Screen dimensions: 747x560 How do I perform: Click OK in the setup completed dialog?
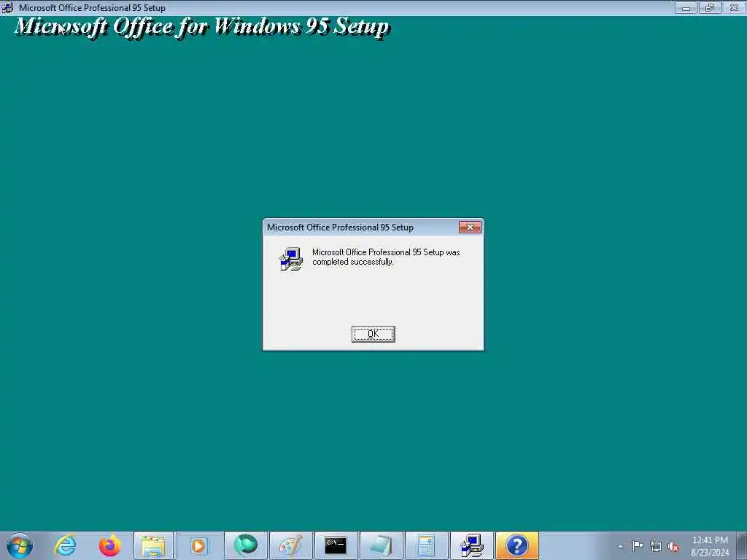click(x=373, y=334)
